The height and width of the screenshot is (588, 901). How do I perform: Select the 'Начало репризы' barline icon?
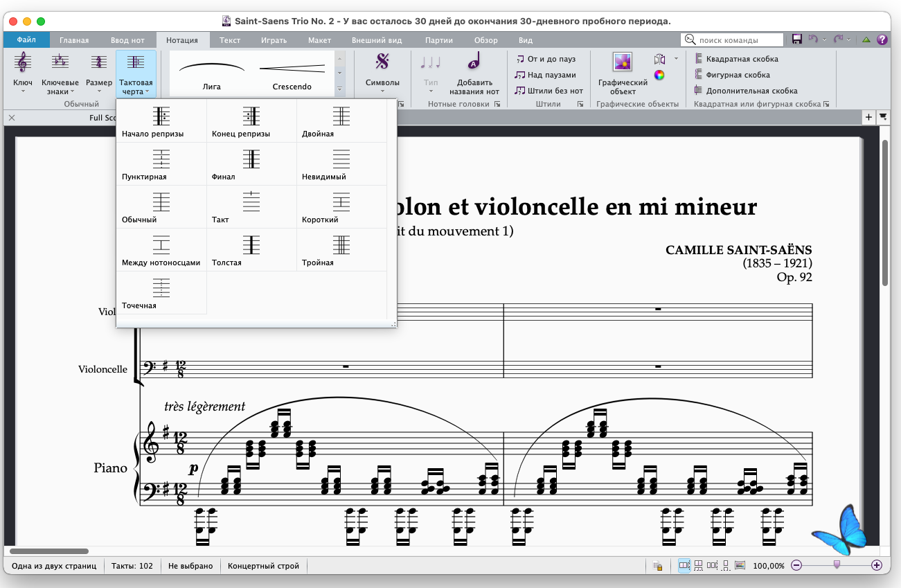coord(161,116)
